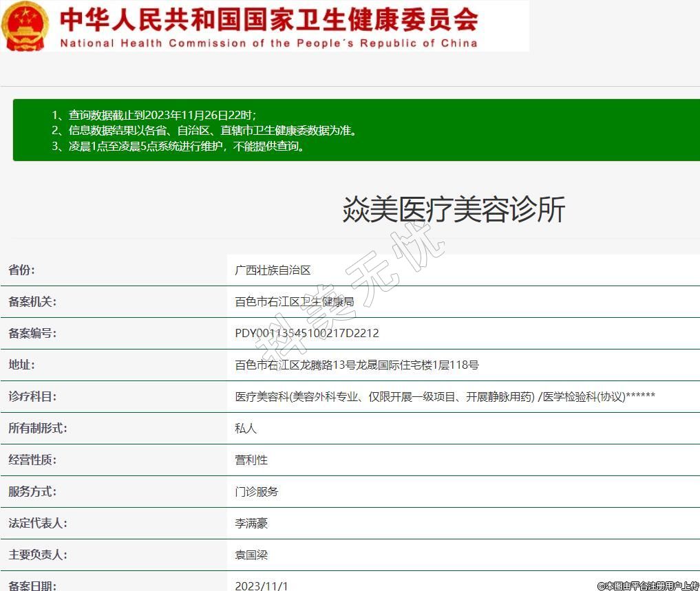This screenshot has width=700, height=591.
Task: Click the 广西壮族自治区 province value
Action: 273,270
